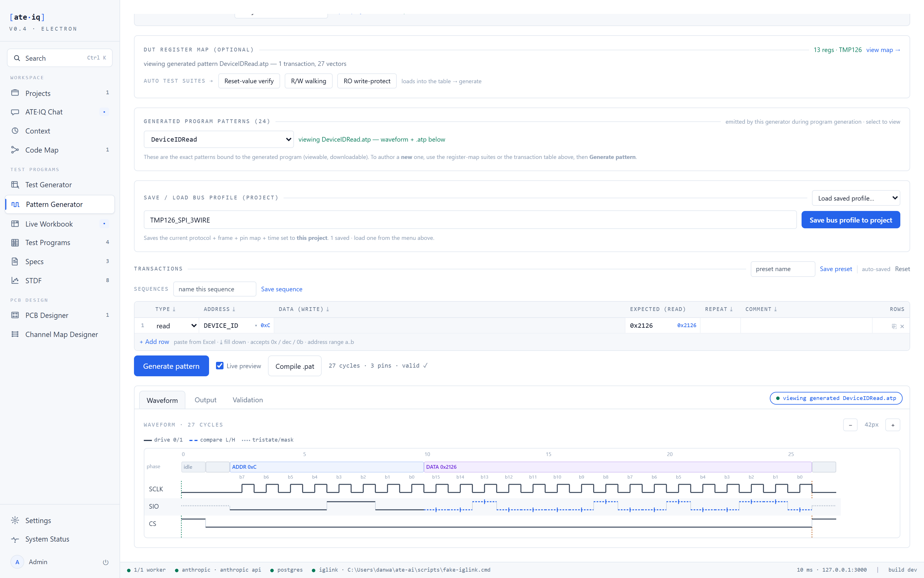Click the Test Programs grid icon
This screenshot has height=578, width=924.
pos(15,243)
